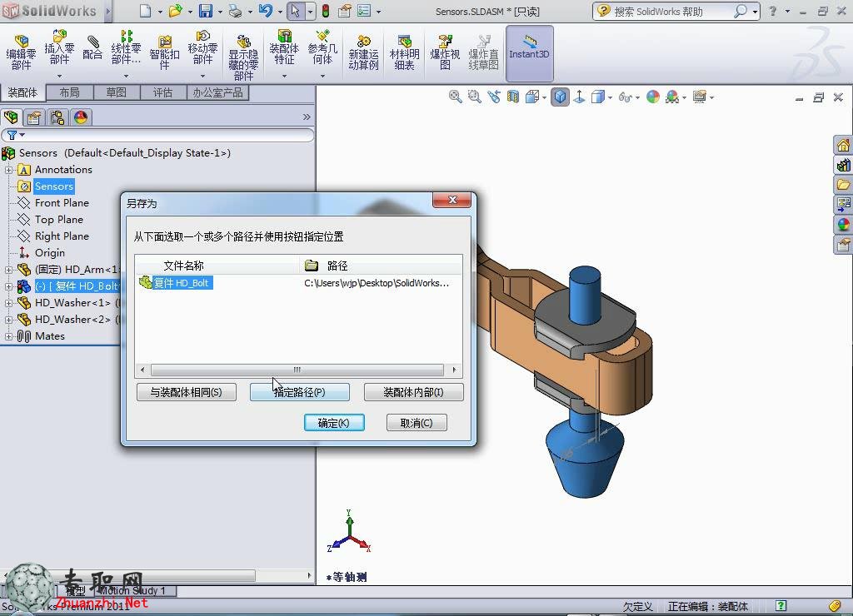
Task: Click the Zoom to Area icon
Action: tap(474, 97)
